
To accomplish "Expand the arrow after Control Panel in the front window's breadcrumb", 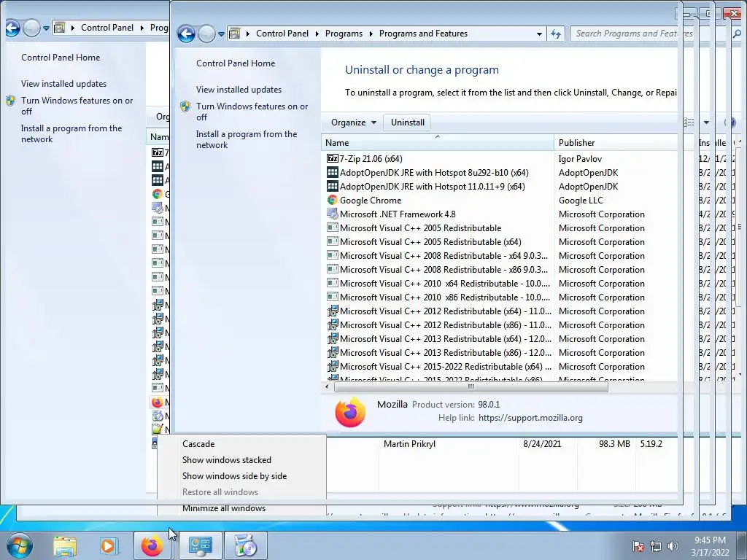I will 318,34.
